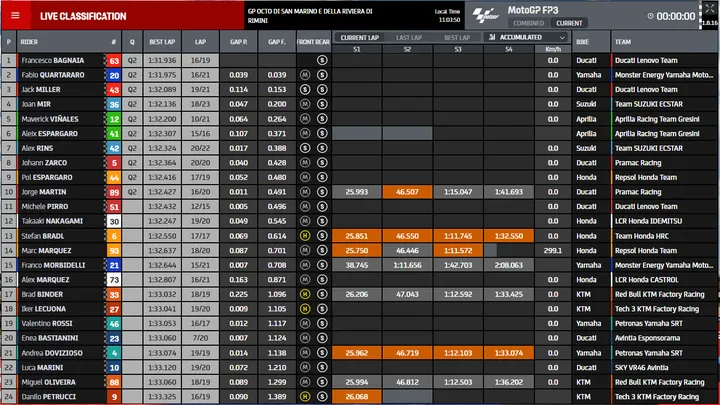Viewport: 720px width, 405px height.
Task: Click Bagnaia's rear tyre S icon
Action: point(322,60)
